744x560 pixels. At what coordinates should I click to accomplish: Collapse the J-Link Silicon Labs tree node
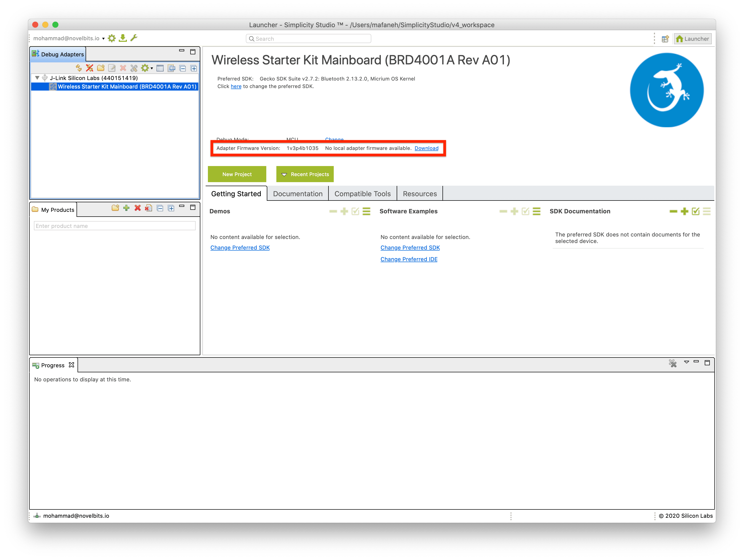point(37,78)
